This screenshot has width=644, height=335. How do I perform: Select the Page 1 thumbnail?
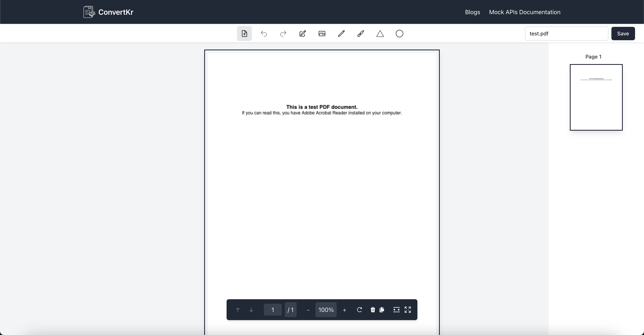(x=596, y=97)
